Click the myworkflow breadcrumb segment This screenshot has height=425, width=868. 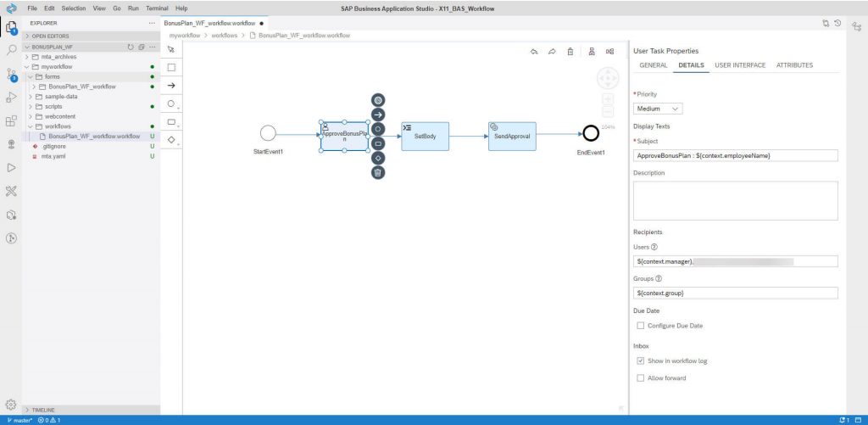[184, 36]
